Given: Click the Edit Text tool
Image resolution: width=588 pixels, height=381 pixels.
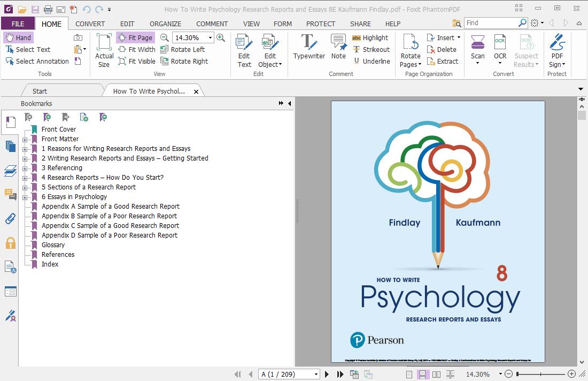Looking at the screenshot, I should (x=244, y=51).
